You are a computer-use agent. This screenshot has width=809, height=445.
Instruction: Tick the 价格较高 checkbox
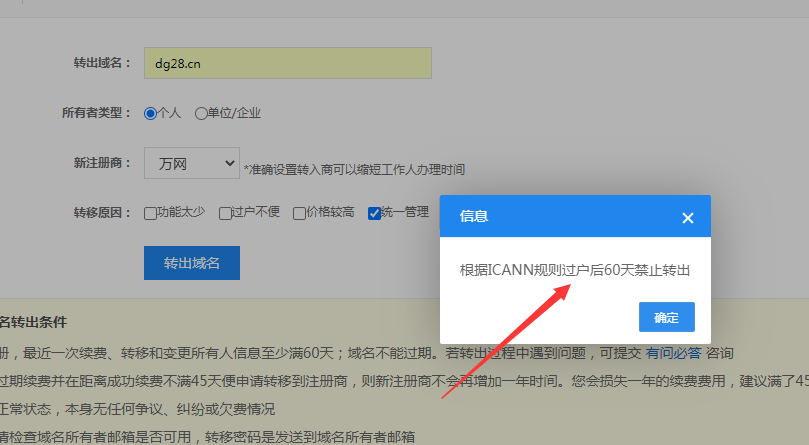click(299, 212)
